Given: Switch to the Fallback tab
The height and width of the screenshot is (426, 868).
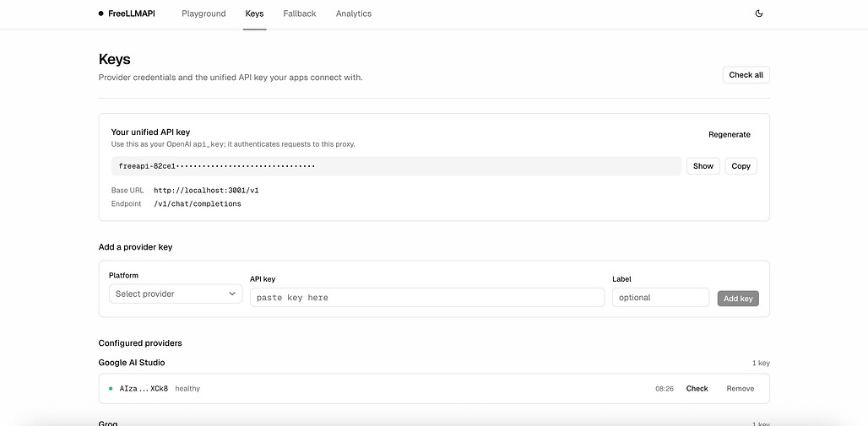Looking at the screenshot, I should tap(300, 13).
